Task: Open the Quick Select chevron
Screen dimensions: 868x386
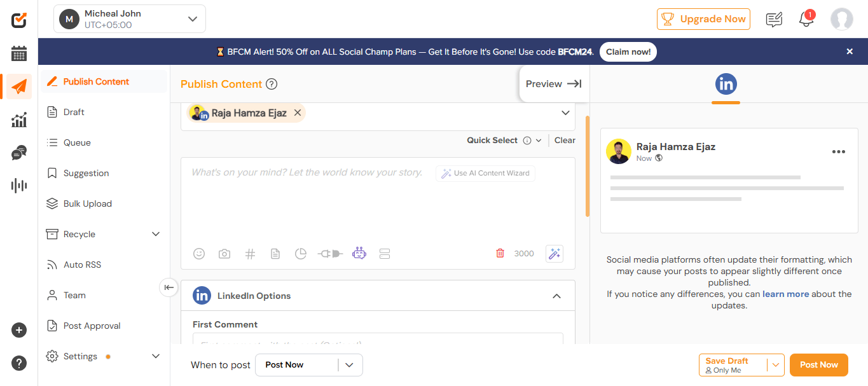Action: click(539, 141)
